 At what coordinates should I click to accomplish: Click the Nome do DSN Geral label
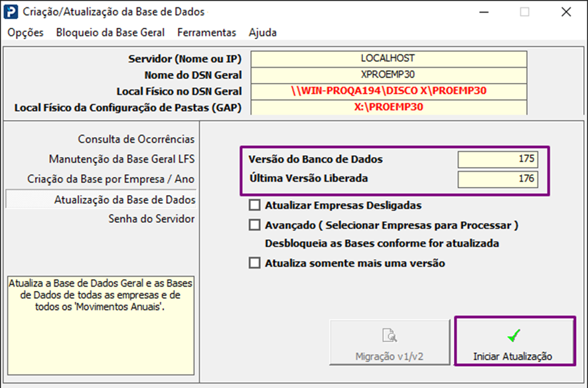192,75
